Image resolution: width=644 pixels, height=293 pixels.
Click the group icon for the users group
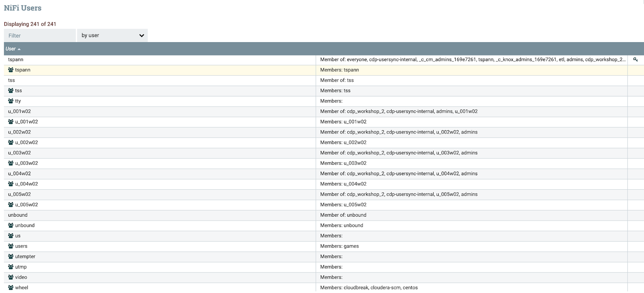pos(11,246)
